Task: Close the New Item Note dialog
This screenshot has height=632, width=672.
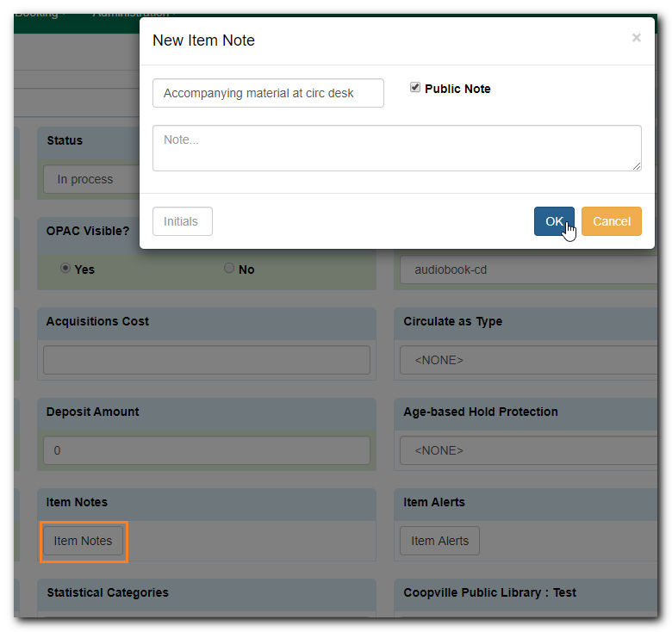Action: click(x=636, y=38)
